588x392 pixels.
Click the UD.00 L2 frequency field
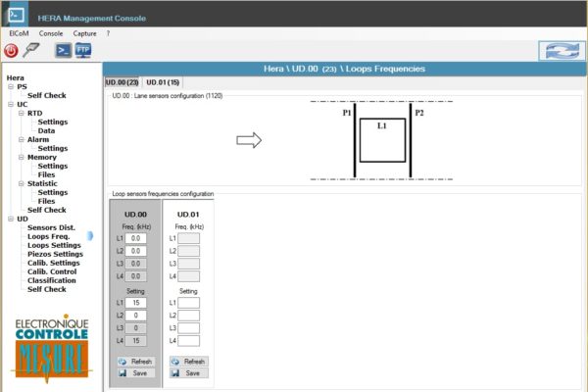(x=136, y=251)
